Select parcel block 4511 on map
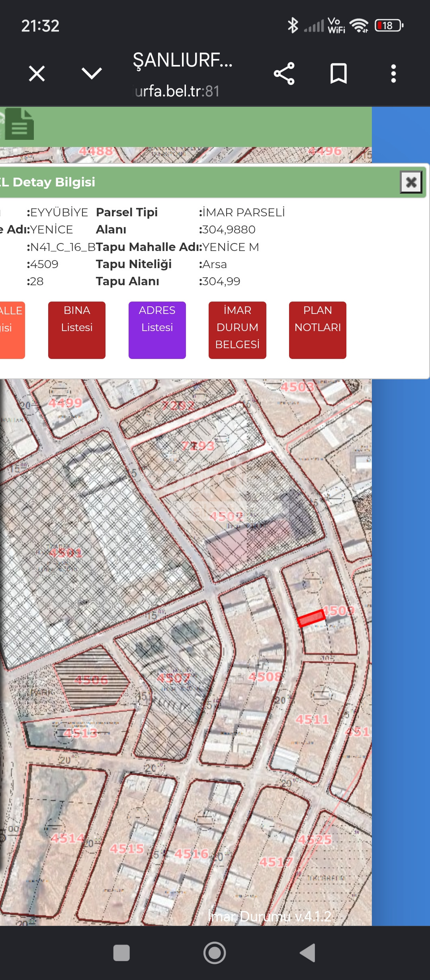This screenshot has width=430, height=980. click(313, 719)
